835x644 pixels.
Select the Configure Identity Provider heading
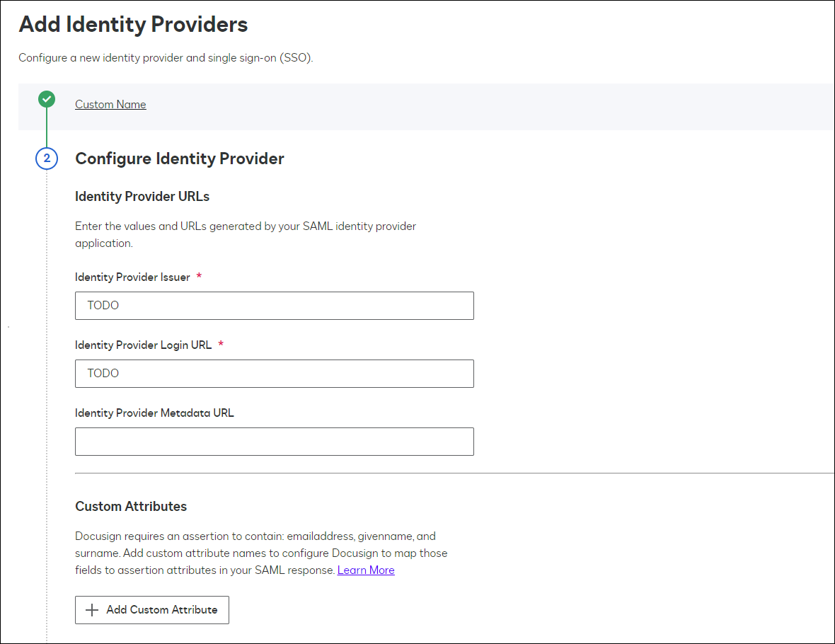179,159
